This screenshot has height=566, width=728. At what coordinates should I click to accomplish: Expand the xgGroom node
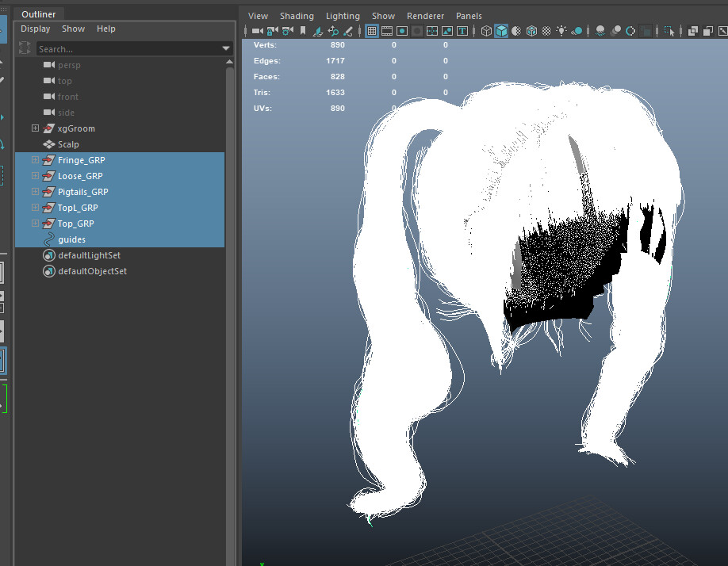pyautogui.click(x=35, y=128)
